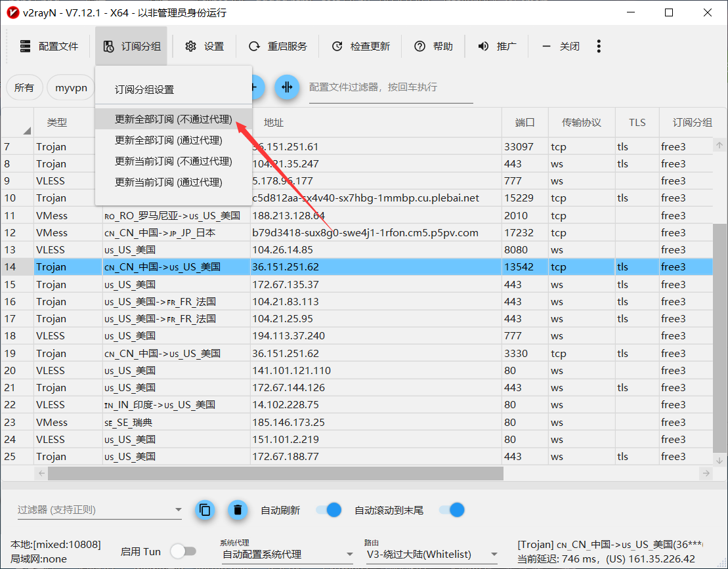728x569 pixels.
Task: Click the config file filter (配置文件过滤器) input field
Action: 391,87
